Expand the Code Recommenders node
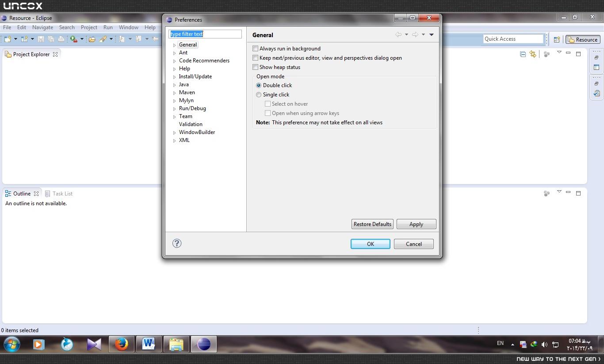The image size is (604, 364). pos(174,61)
